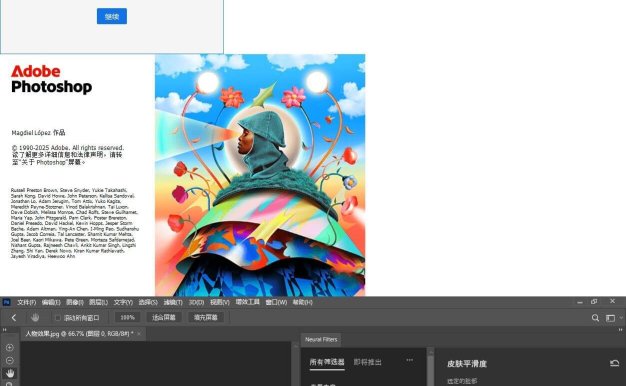Select the hand tool in left toolbar
The image size is (626, 386).
click(x=10, y=373)
